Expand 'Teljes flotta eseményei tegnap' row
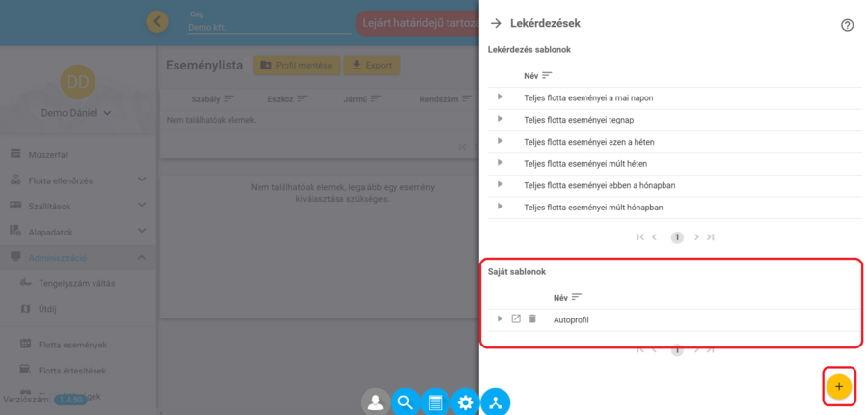The height and width of the screenshot is (415, 868). coord(500,119)
